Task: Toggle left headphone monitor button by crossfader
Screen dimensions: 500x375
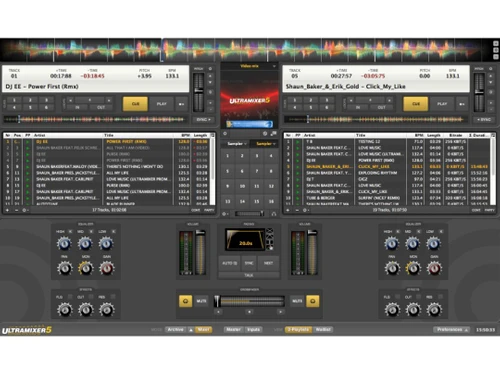Action: [185, 301]
